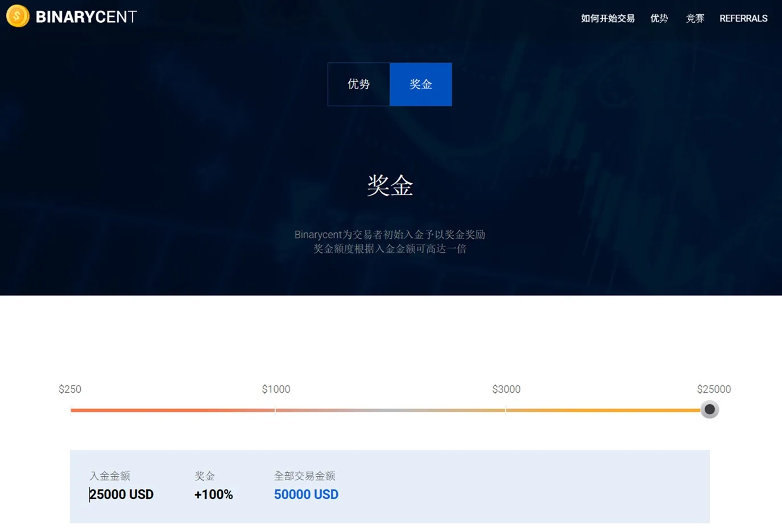Click the 25000 USD deposit amount field
Viewport: 782px width, 532px height.
(x=121, y=494)
